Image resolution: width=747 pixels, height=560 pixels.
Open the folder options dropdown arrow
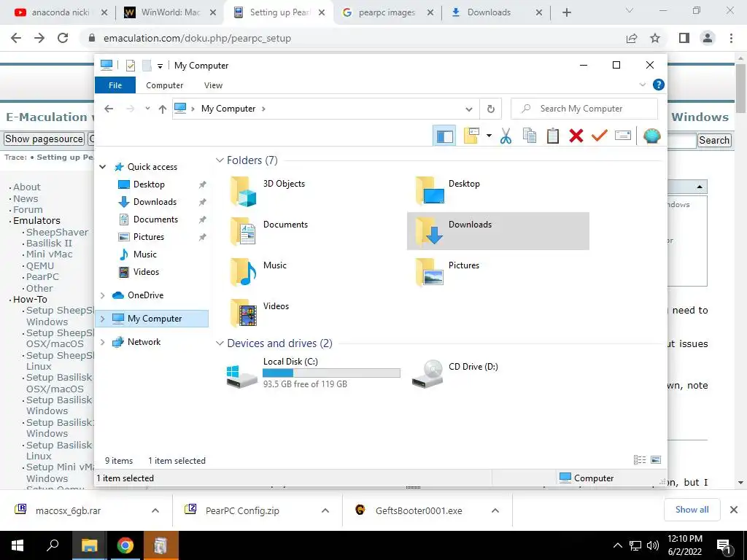click(489, 136)
